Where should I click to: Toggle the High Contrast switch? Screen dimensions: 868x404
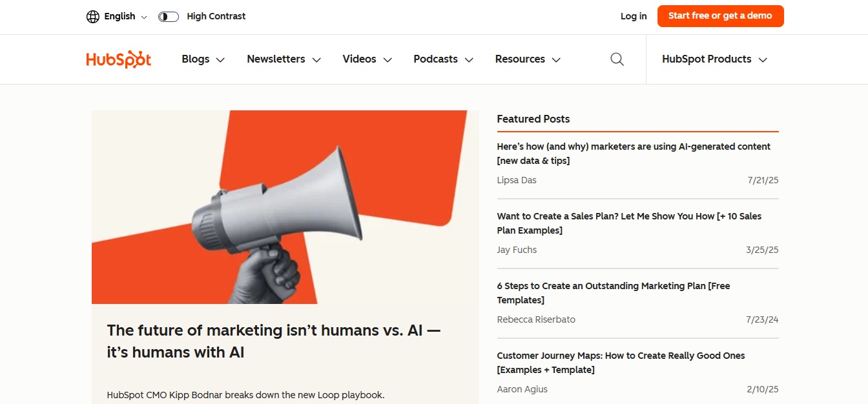point(169,17)
